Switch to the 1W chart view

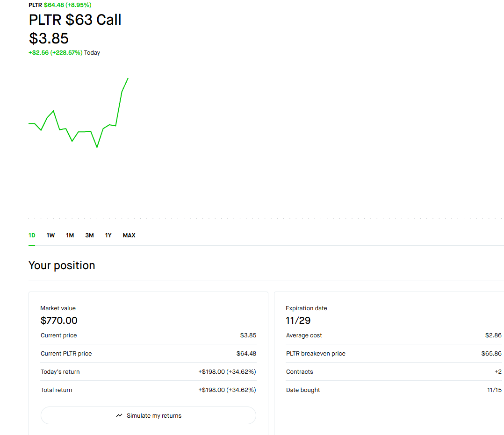50,235
